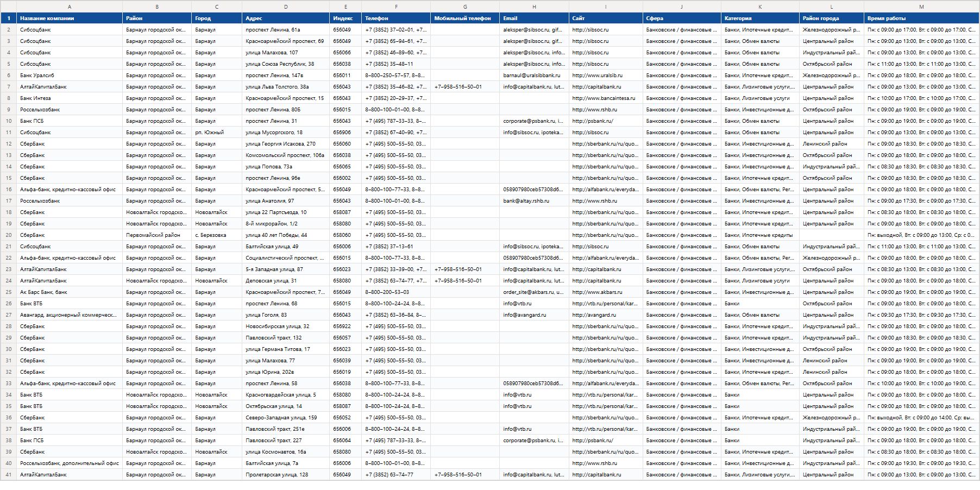Click the 'Категория' header cell

pos(760,18)
